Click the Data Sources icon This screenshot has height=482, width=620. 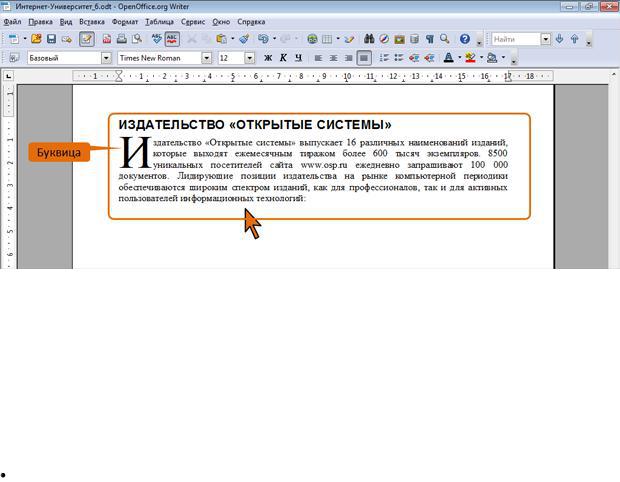414,39
